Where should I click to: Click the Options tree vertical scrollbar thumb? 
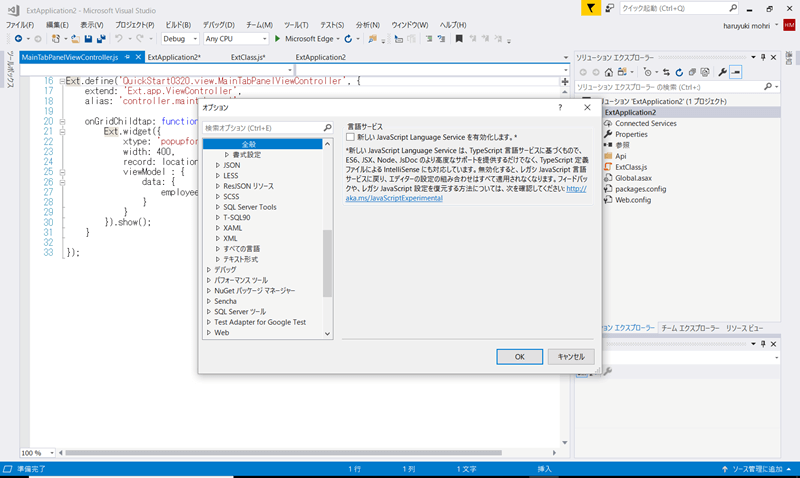coord(327,263)
